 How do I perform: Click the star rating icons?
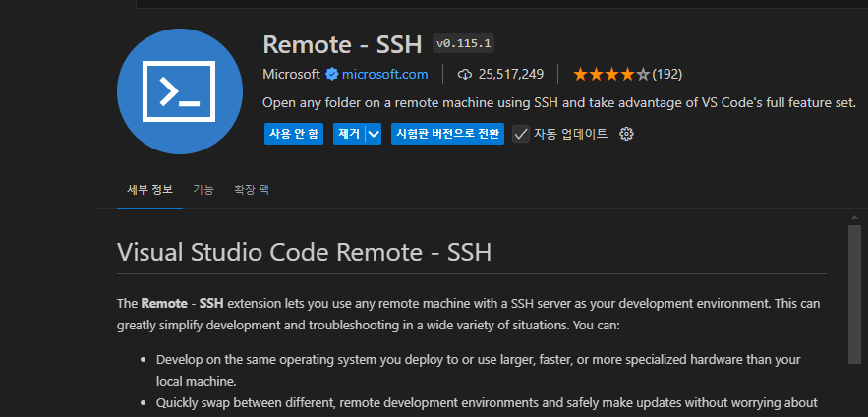pyautogui.click(x=611, y=74)
